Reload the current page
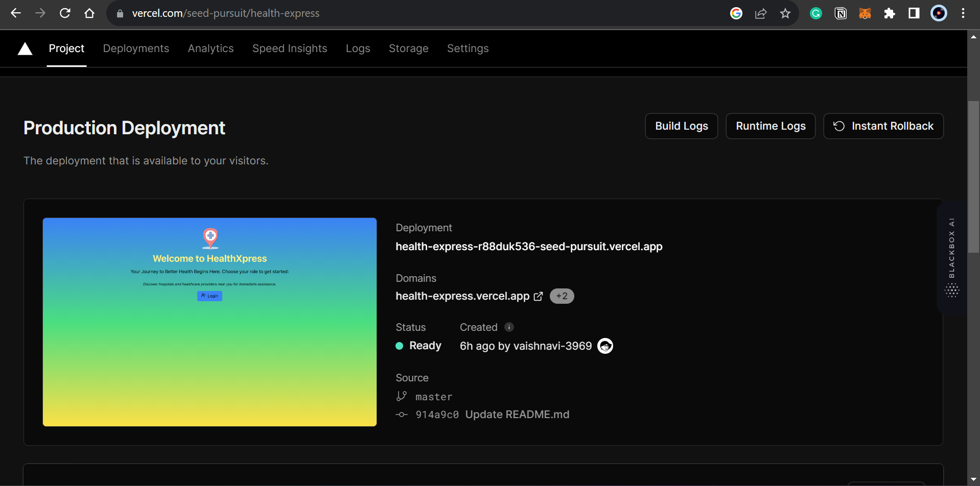 [x=65, y=13]
